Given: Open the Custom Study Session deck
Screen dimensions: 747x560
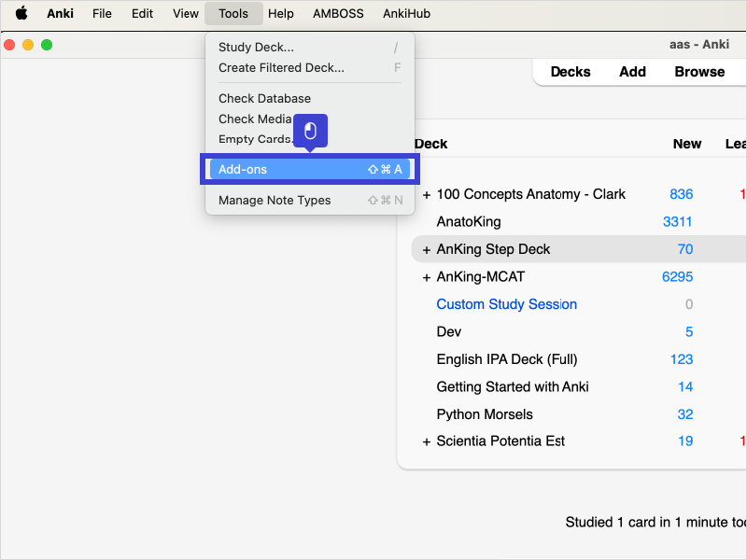Looking at the screenshot, I should click(506, 304).
